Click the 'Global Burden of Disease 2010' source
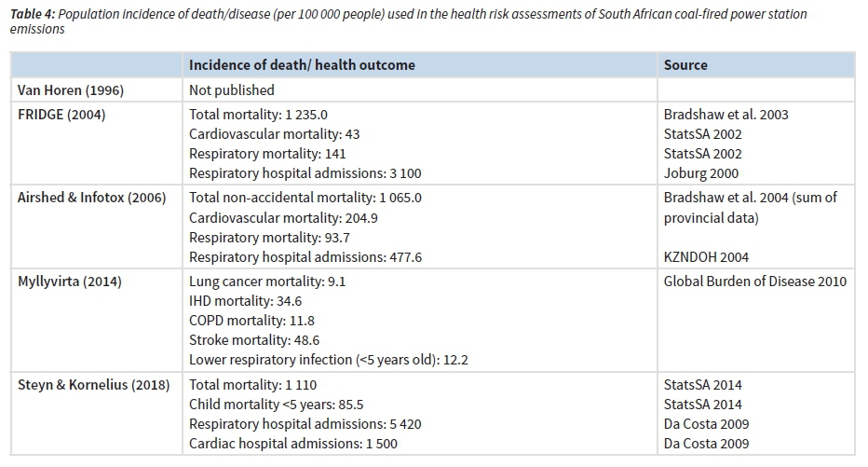 pyautogui.click(x=755, y=282)
